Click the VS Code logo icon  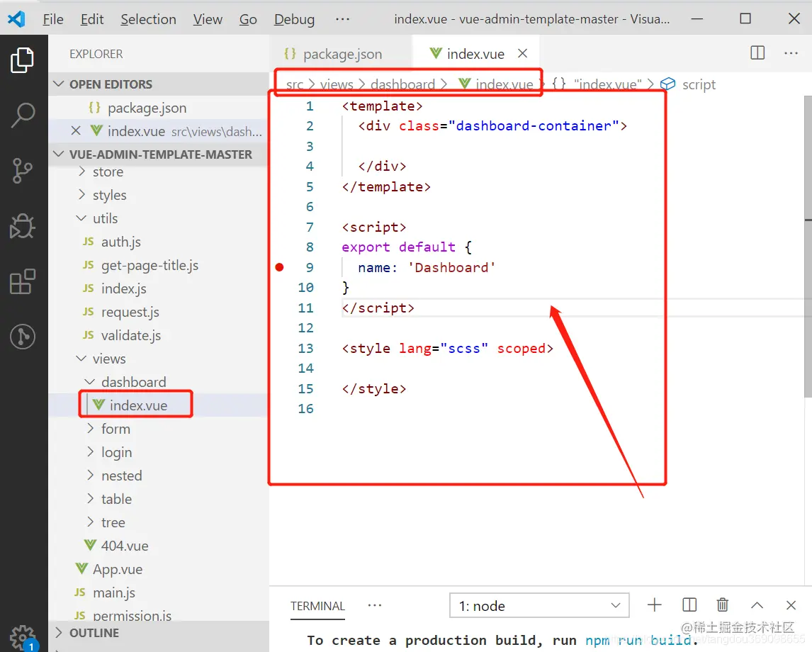coord(16,19)
